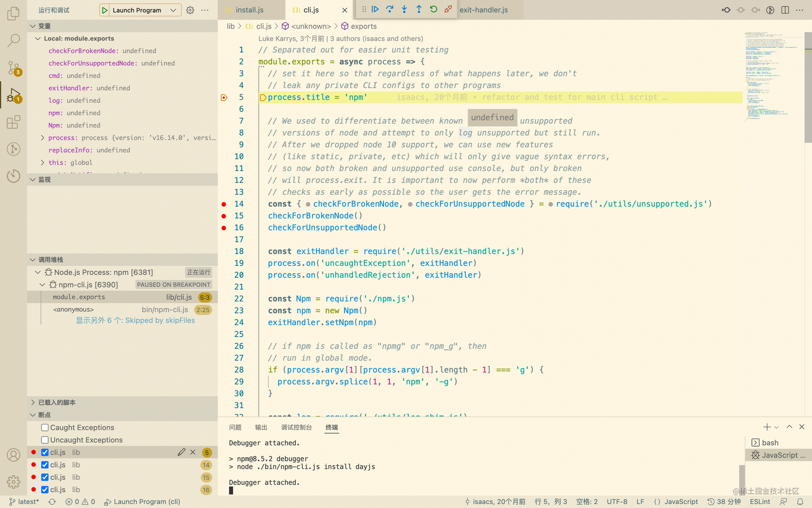Edit the cli.js line 5 breakpoint
Viewport: 812px width, 508px height.
pos(181,452)
